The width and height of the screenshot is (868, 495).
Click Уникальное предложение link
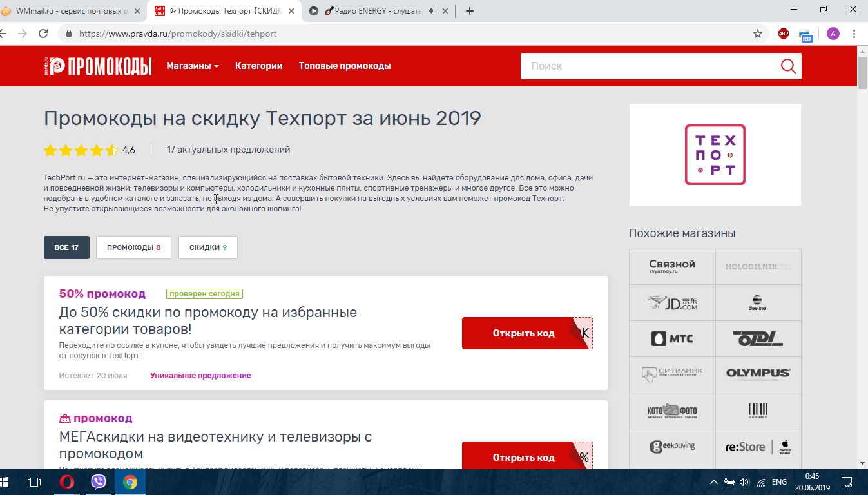pos(200,376)
